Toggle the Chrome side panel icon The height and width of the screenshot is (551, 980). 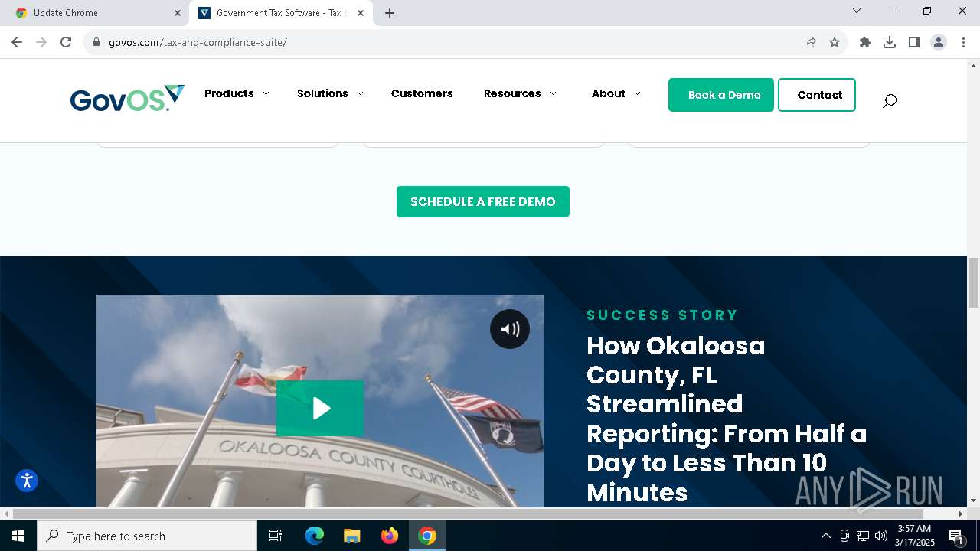click(x=914, y=42)
